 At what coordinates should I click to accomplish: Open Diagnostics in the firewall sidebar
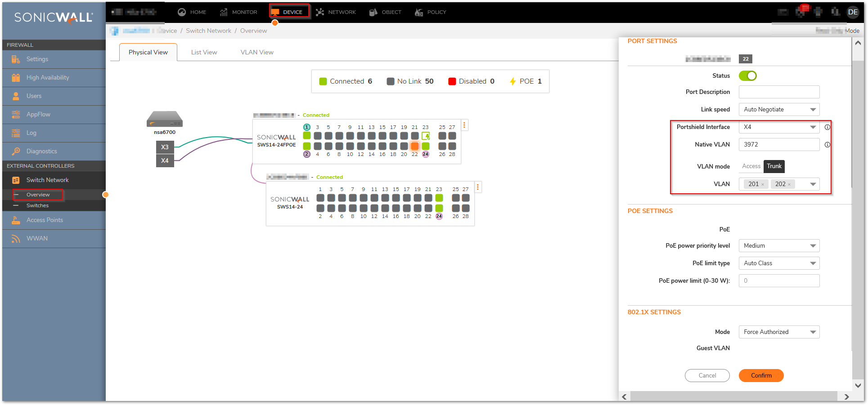click(x=41, y=151)
